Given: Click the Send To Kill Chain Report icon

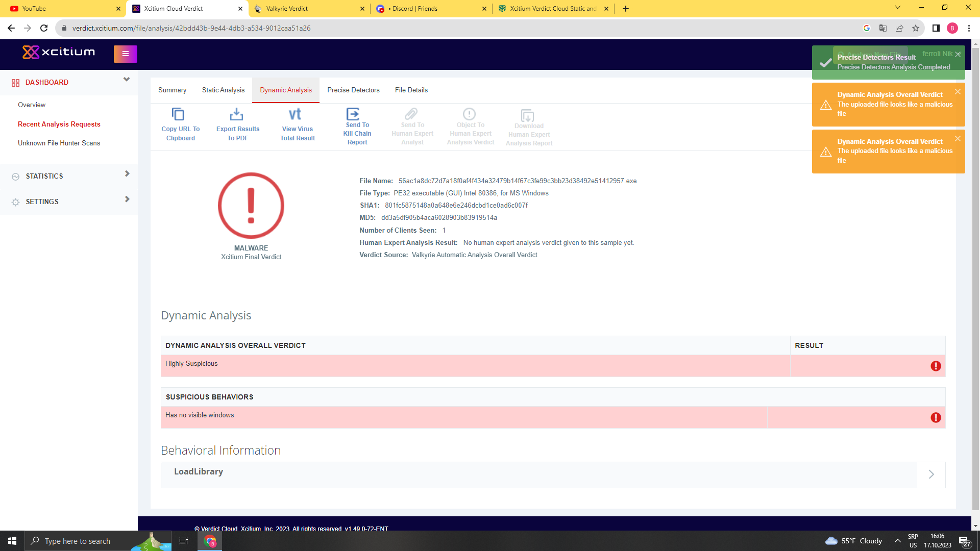Looking at the screenshot, I should [x=353, y=114].
